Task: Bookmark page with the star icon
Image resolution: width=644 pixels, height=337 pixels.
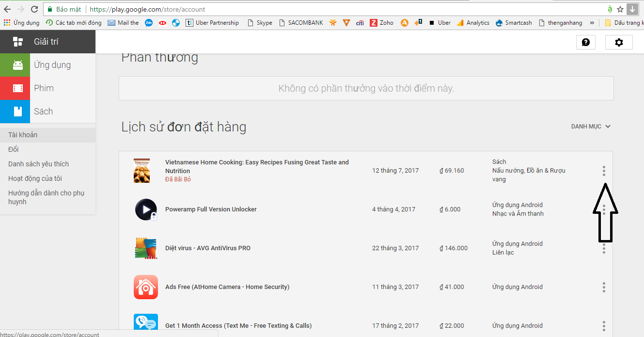Action: pyautogui.click(x=620, y=9)
